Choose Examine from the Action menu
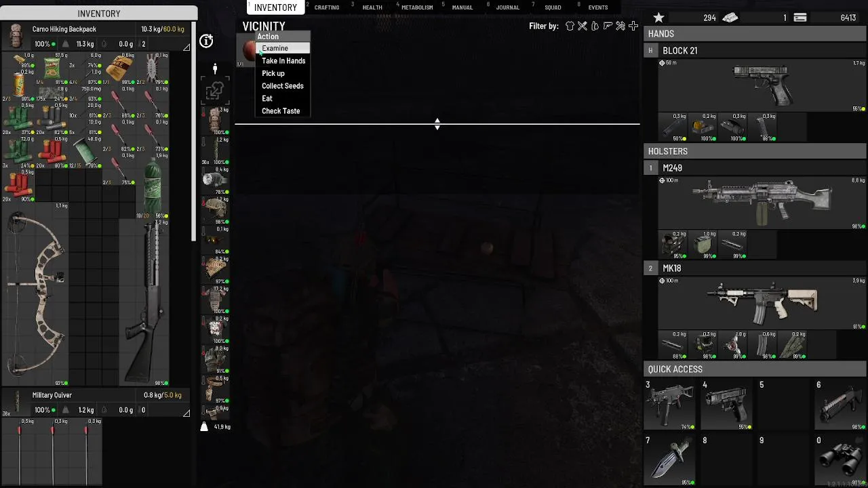This screenshot has height=488, width=868. [x=283, y=48]
